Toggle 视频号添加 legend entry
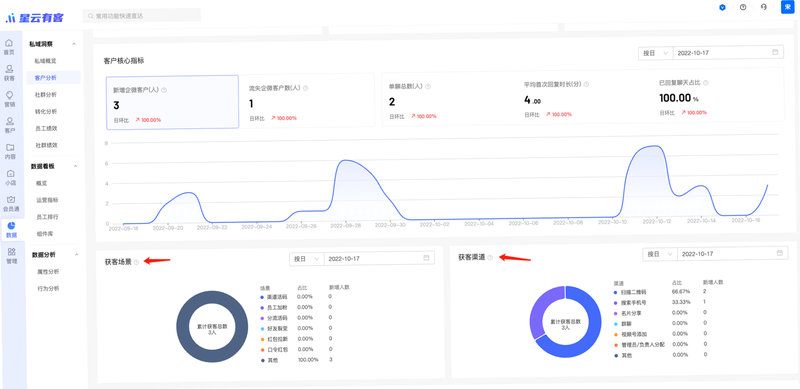 [x=630, y=334]
